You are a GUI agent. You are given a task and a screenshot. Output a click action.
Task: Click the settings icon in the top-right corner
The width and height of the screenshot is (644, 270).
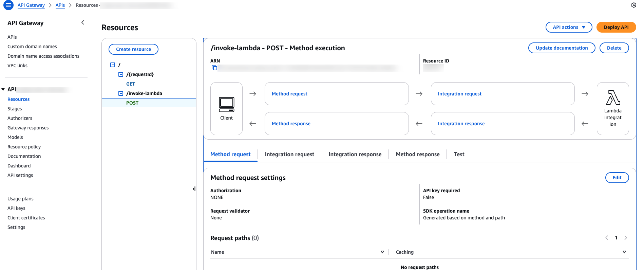[x=633, y=5]
